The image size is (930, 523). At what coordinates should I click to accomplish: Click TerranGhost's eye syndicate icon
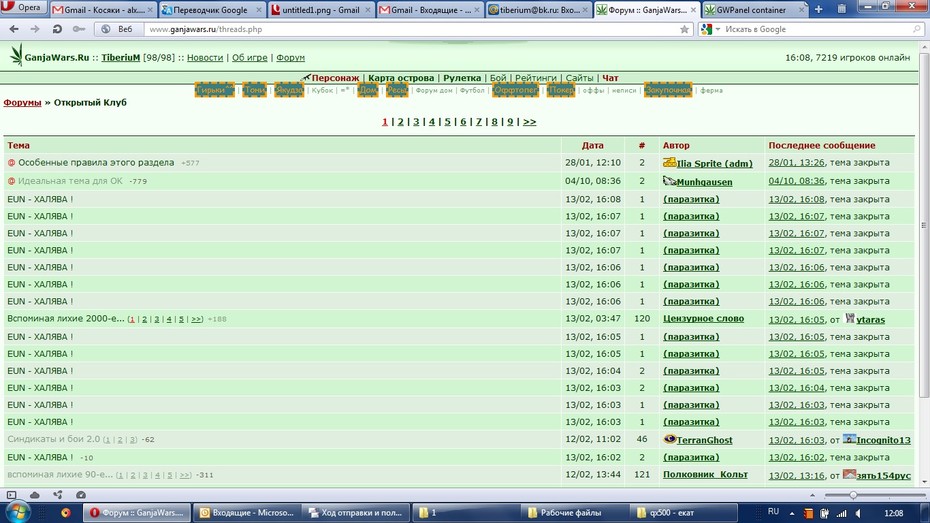click(670, 439)
